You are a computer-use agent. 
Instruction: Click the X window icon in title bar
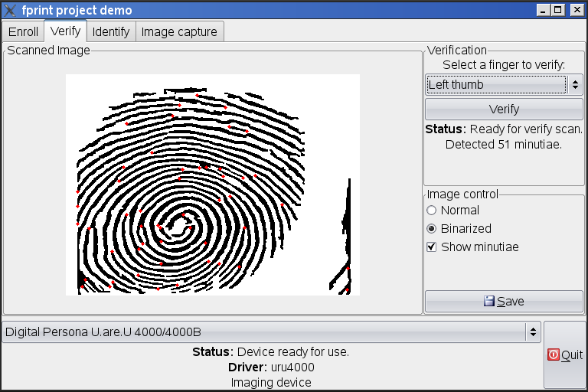click(11, 10)
